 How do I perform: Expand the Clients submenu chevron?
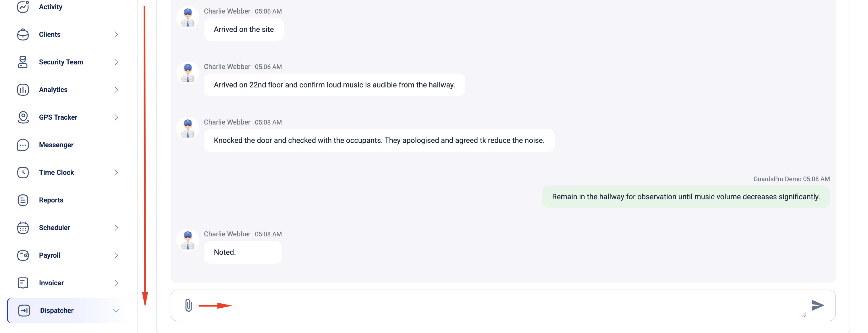tap(116, 35)
